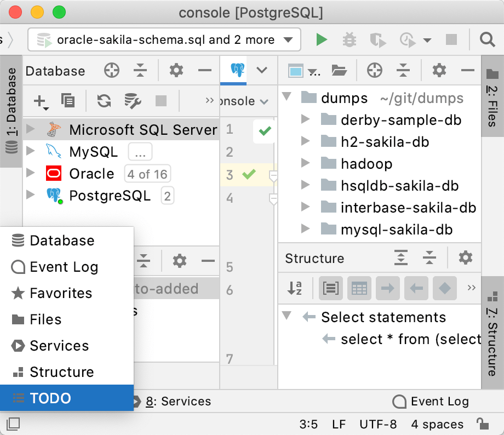Click the Debug bug icon
This screenshot has height=435, width=504.
click(x=349, y=40)
